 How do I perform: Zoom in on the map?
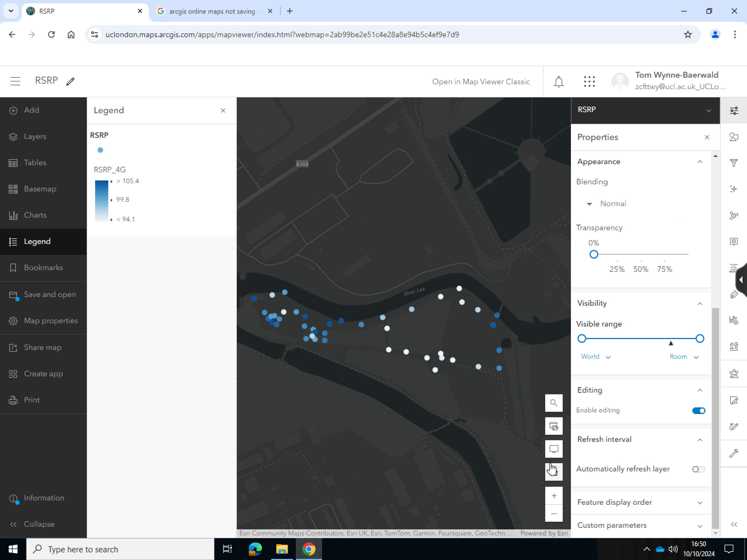553,496
